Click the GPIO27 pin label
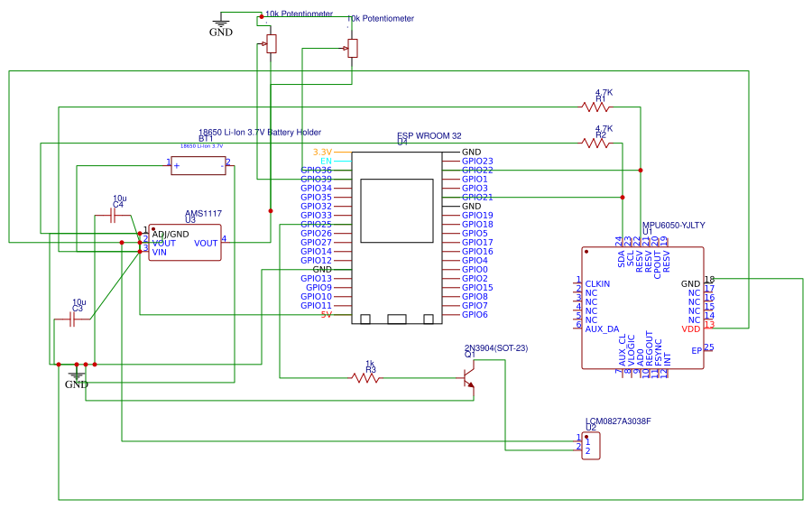Viewport: 812px width, 509px height. [x=316, y=243]
